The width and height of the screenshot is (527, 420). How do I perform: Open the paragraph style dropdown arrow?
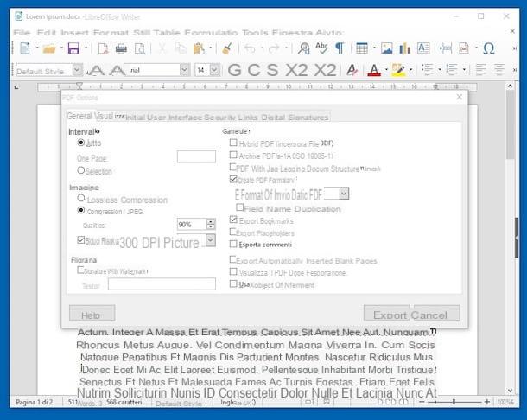tap(78, 70)
